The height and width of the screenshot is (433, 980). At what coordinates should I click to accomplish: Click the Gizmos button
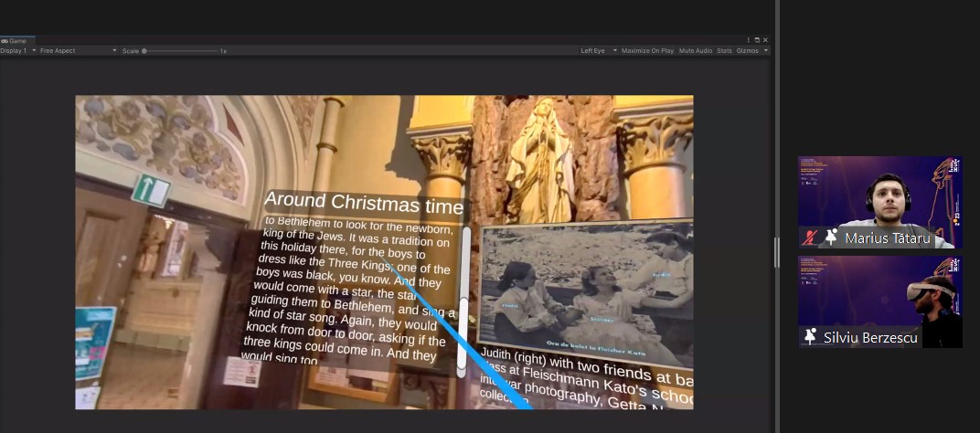[x=746, y=51]
